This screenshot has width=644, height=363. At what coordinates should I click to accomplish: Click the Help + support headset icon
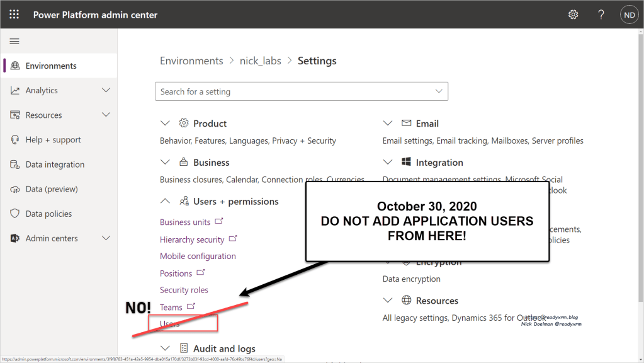15,140
